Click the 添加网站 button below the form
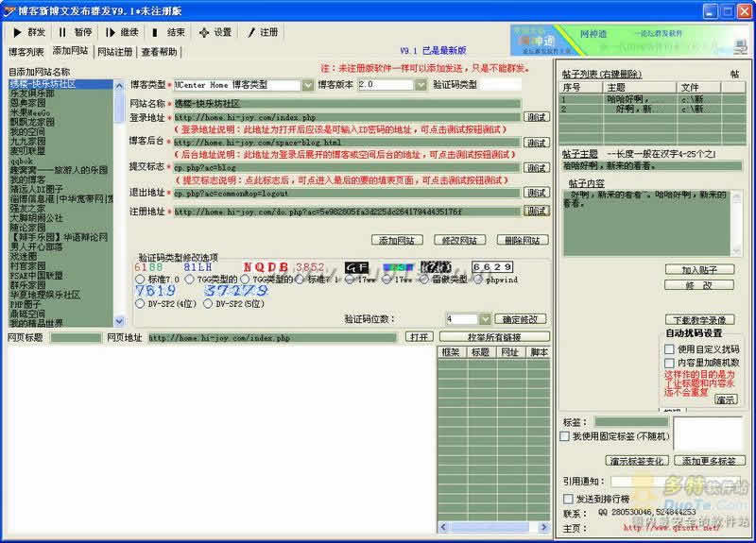 (397, 240)
